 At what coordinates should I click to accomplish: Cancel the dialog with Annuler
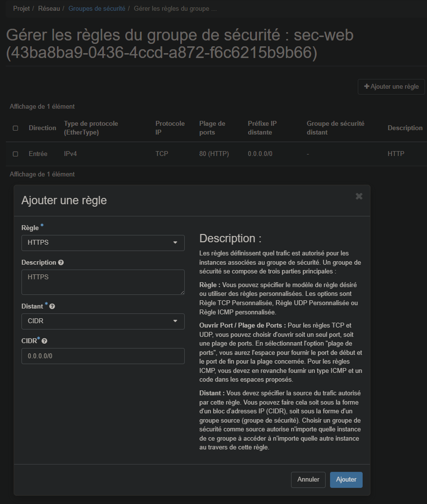pyautogui.click(x=308, y=480)
